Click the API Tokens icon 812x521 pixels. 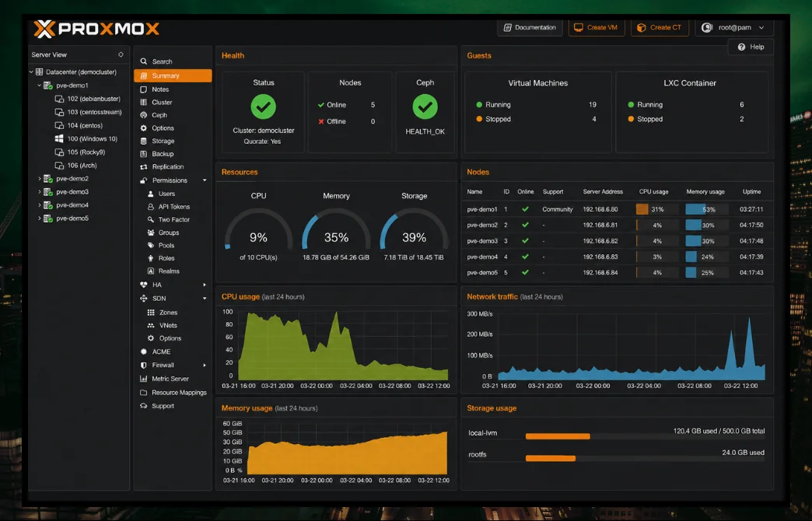click(151, 207)
